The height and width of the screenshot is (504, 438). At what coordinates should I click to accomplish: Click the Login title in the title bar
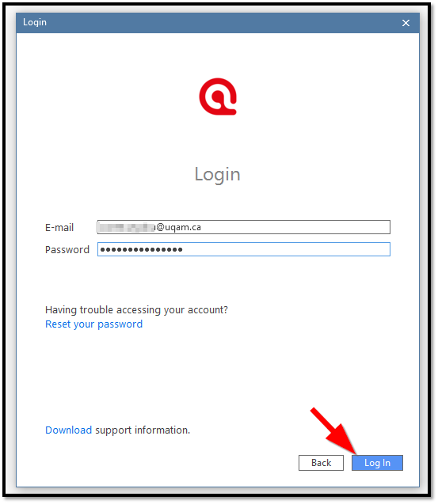(x=35, y=22)
